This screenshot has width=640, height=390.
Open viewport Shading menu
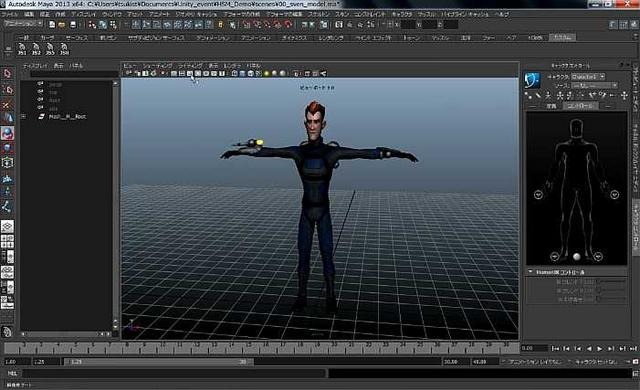click(x=158, y=66)
